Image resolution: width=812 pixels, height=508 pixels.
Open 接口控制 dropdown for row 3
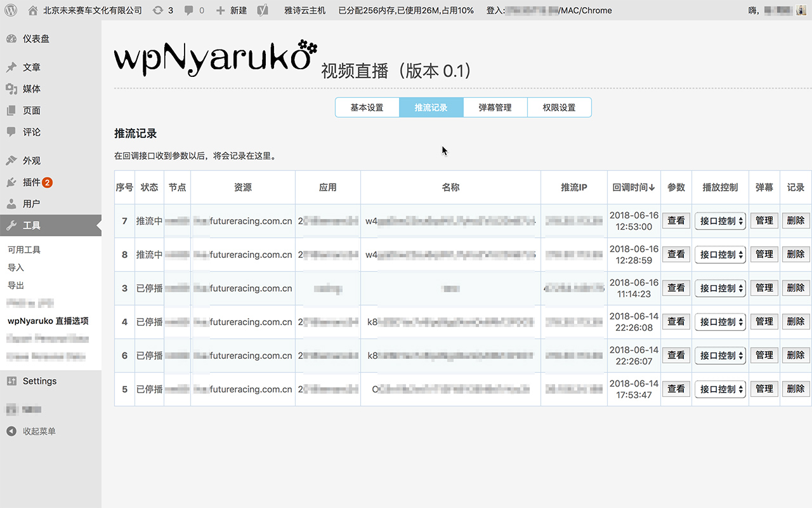[720, 288]
